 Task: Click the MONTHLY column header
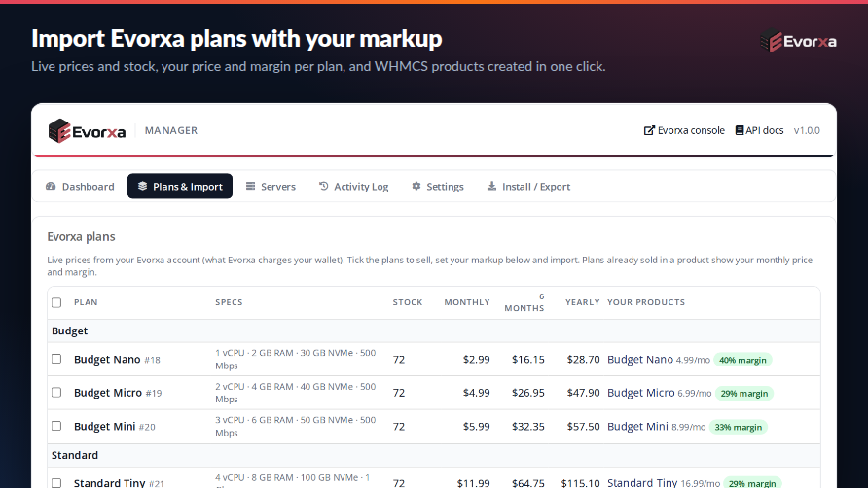tap(467, 302)
